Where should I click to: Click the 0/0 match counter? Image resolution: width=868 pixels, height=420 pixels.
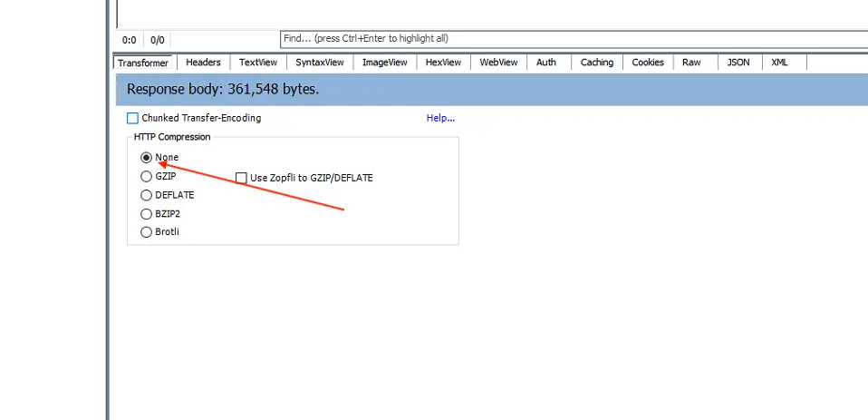[158, 40]
